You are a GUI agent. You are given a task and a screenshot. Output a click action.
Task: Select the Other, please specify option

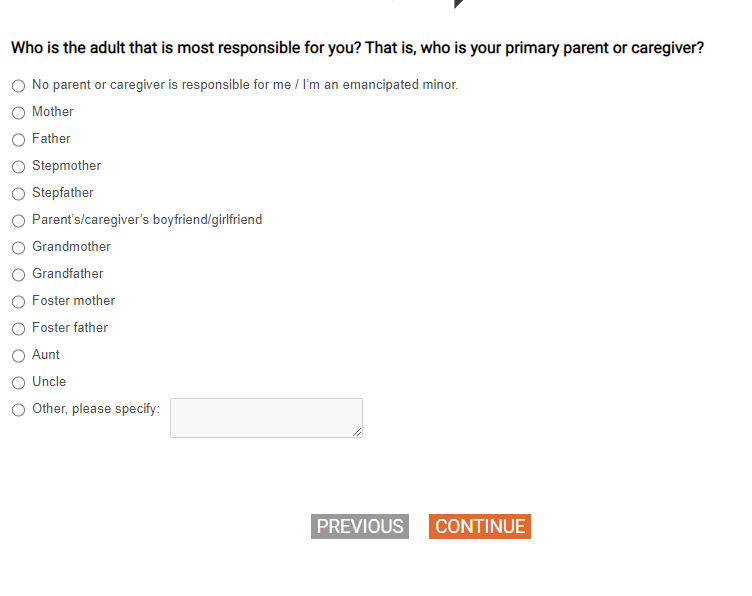(x=18, y=410)
